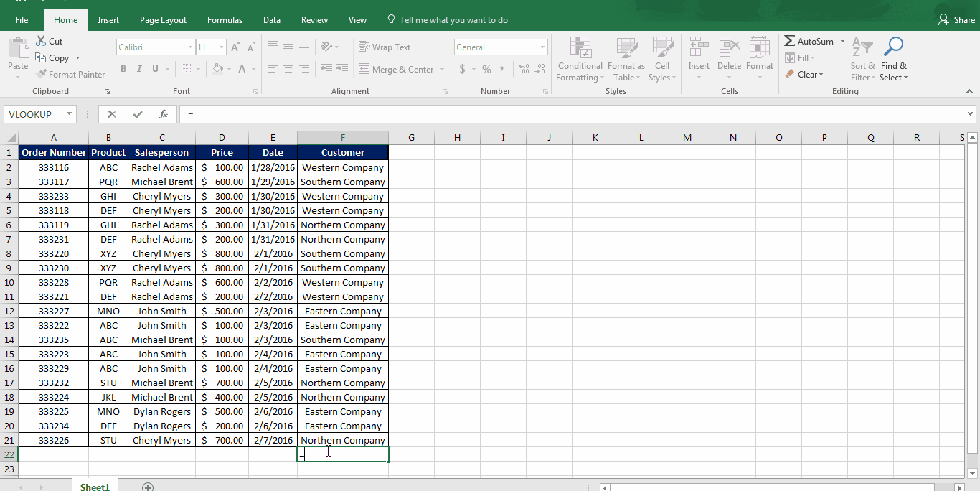Click in the formula bar input
The height and width of the screenshot is (491, 980).
pos(572,114)
